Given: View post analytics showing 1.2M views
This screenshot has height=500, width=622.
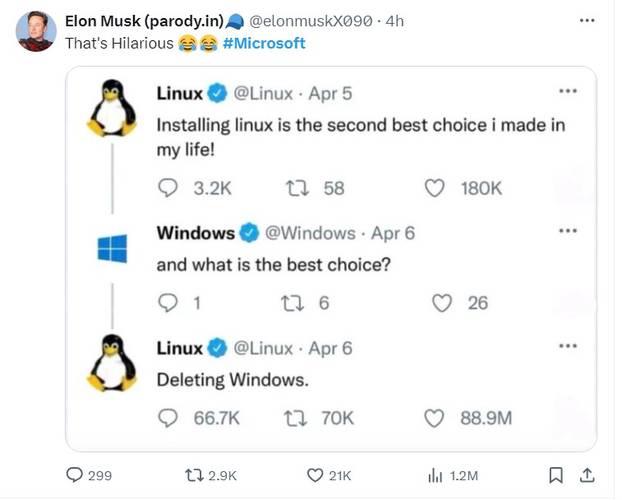Looking at the screenshot, I should (436, 476).
